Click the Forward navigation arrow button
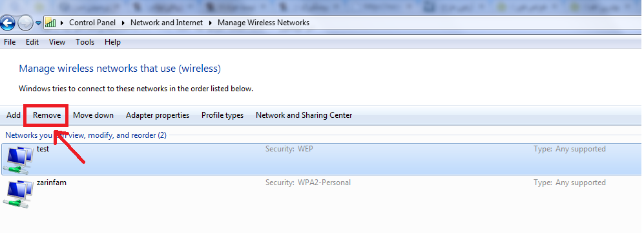Screen dimensions: 644x233 (x=25, y=23)
